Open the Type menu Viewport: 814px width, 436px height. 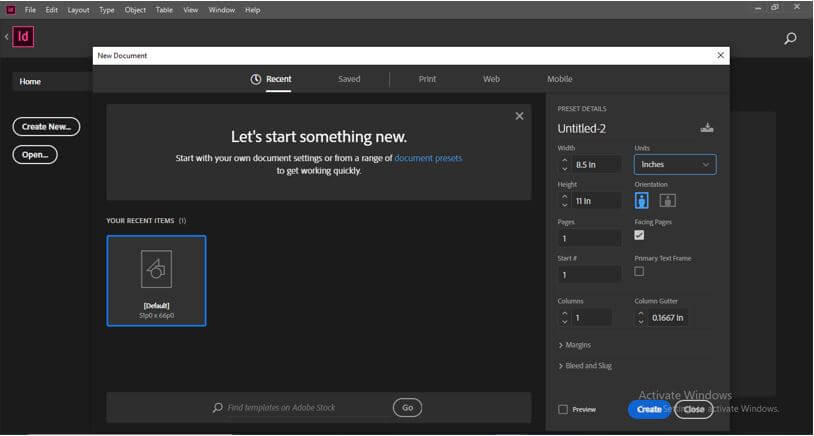(x=107, y=10)
